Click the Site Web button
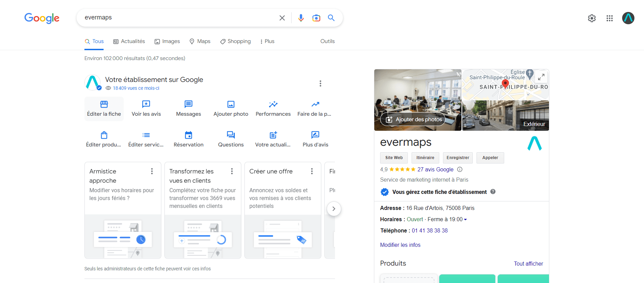 tap(394, 158)
